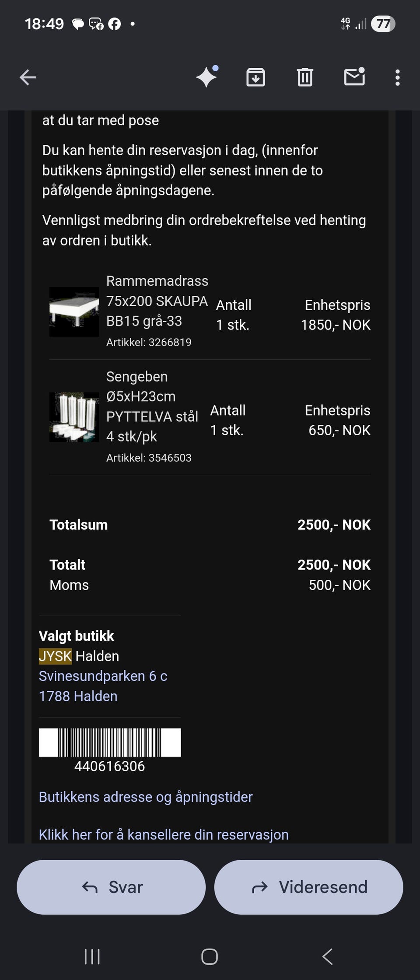This screenshot has height=980, width=420.
Task: Tap the Facebook notification icon in status bar
Action: click(x=115, y=24)
